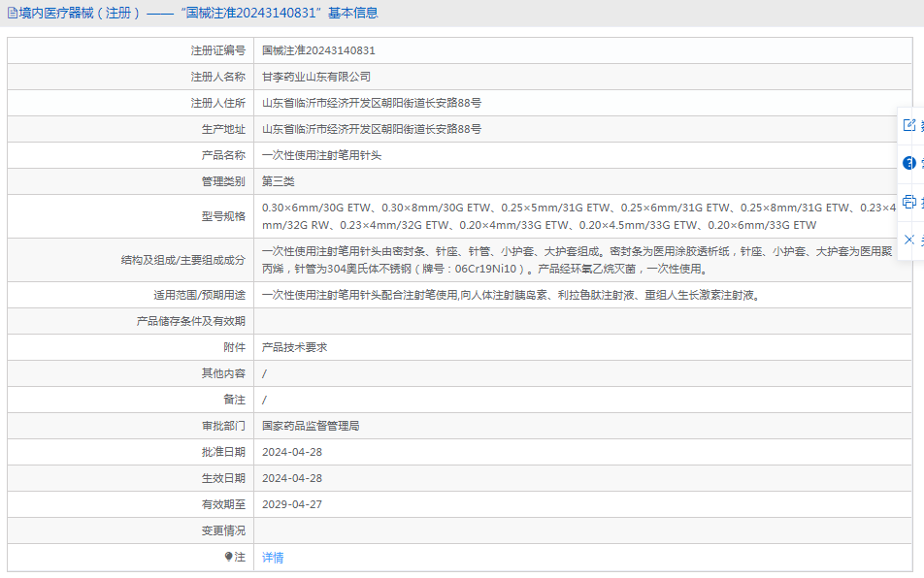Click the blue accessibility circle icon in side panel
924x578 pixels.
909,163
